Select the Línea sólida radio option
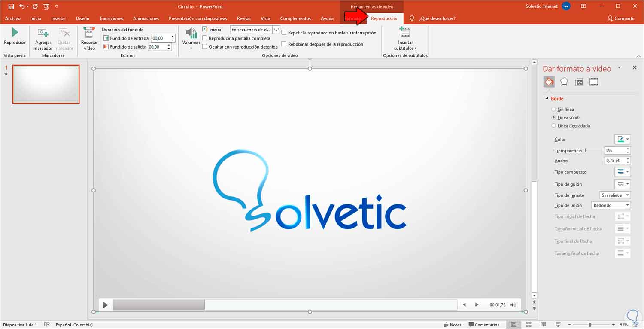The width and height of the screenshot is (644, 329). click(553, 118)
